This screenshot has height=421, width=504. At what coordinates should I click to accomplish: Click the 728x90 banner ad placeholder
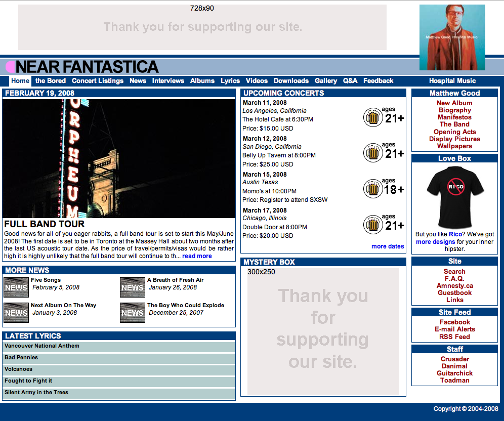pyautogui.click(x=202, y=27)
